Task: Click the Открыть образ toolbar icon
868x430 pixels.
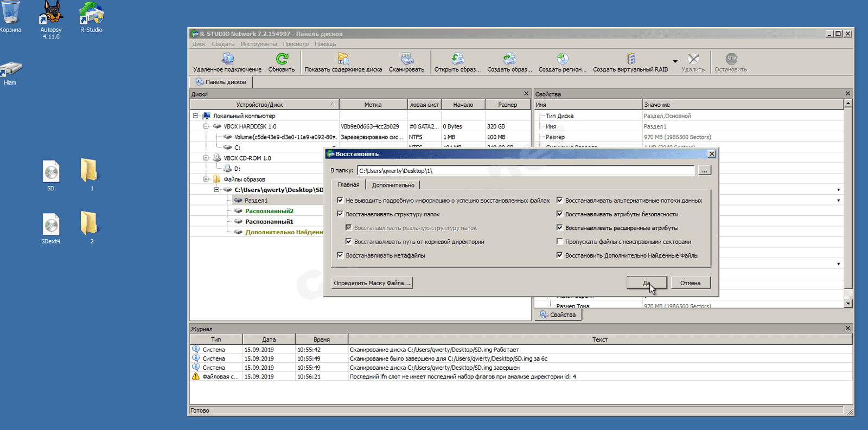Action: pyautogui.click(x=457, y=59)
